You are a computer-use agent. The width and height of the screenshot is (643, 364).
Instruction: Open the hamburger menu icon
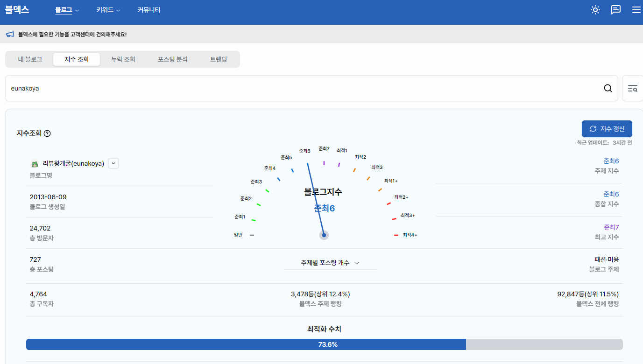pos(636,10)
